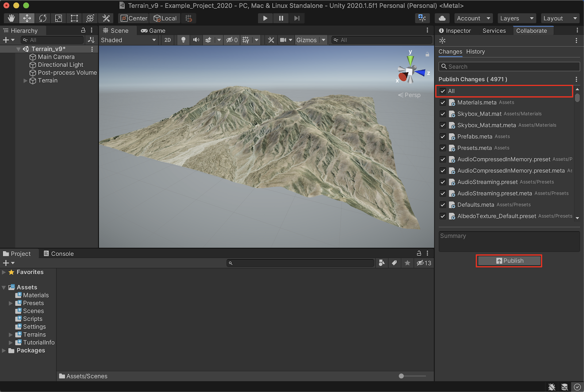Toggle 2D view mode
The image size is (584, 392).
click(x=168, y=40)
